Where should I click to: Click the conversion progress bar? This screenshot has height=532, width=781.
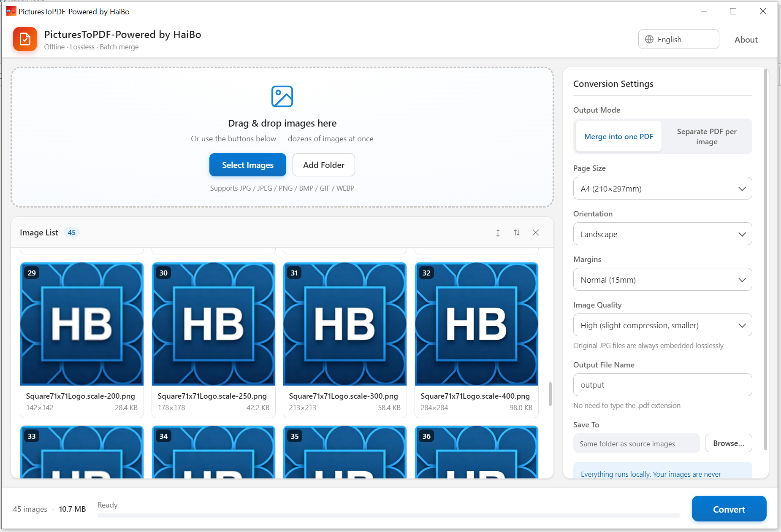(x=389, y=516)
